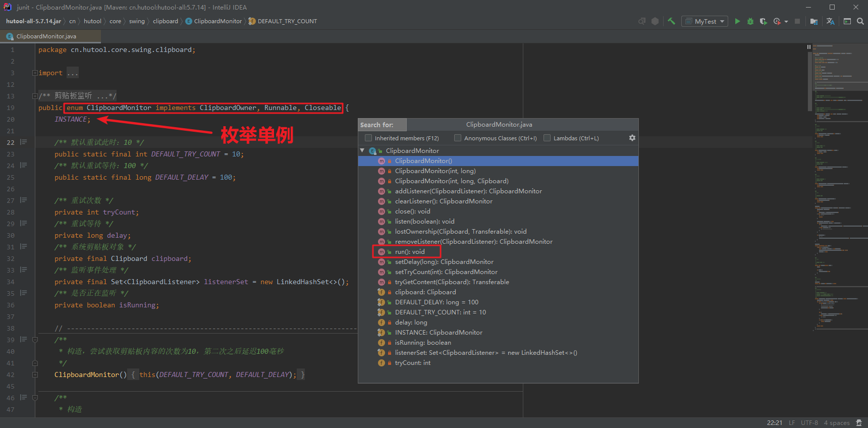Viewport: 868px width, 428px height.
Task: Run MyTest with coverage icon
Action: (764, 21)
